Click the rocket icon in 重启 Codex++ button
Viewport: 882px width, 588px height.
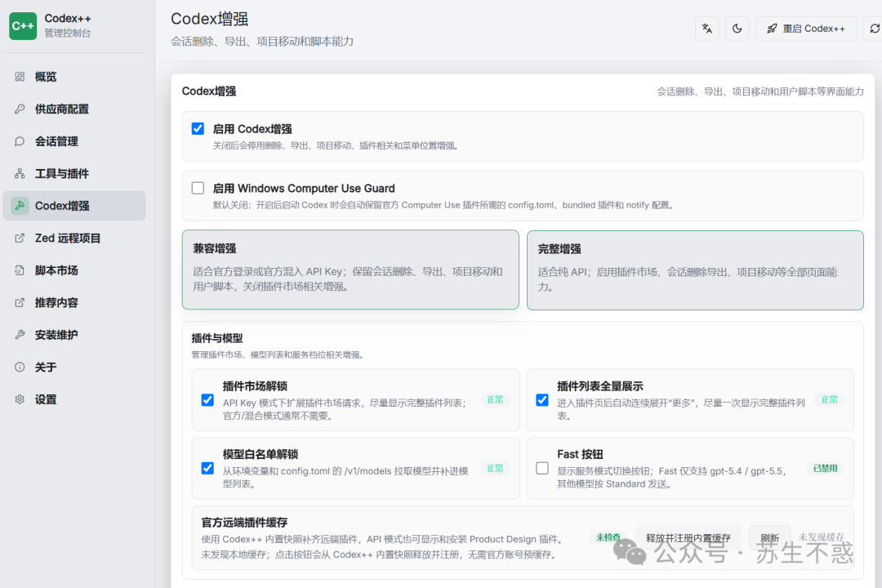(x=773, y=29)
